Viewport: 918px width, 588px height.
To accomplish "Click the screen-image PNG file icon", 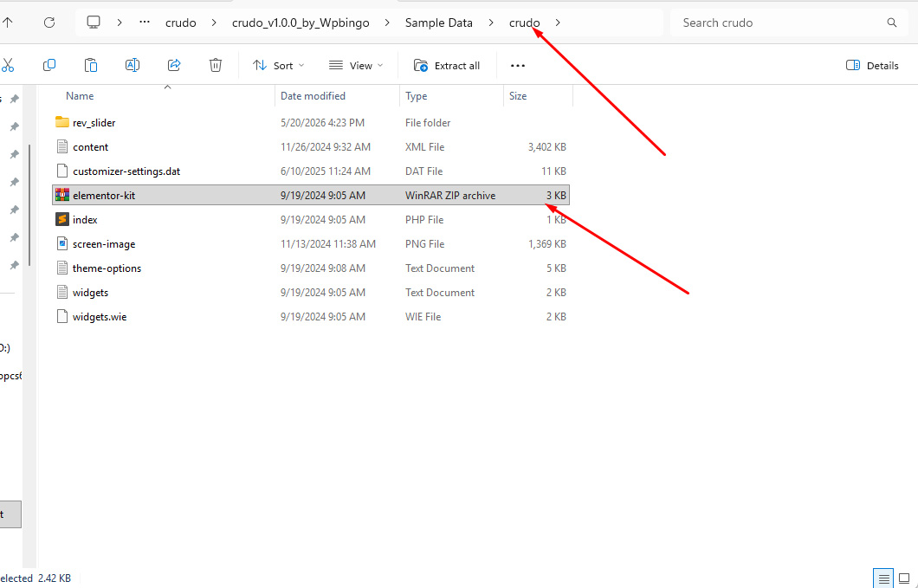I will pyautogui.click(x=62, y=243).
